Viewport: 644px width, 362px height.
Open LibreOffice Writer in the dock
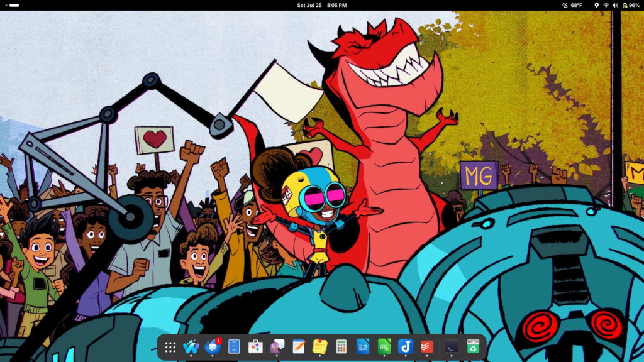363,347
